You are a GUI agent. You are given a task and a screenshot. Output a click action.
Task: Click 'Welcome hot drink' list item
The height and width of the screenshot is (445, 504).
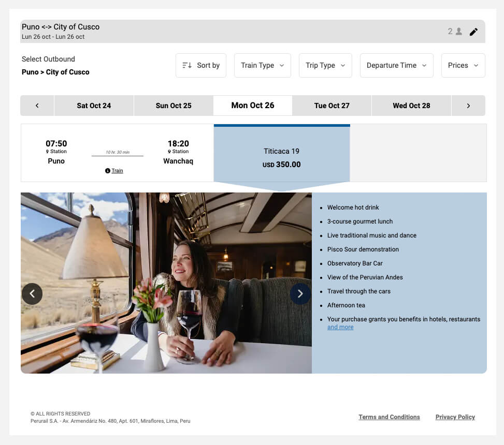point(353,207)
